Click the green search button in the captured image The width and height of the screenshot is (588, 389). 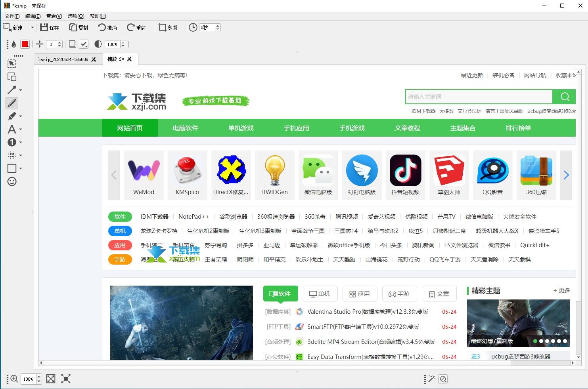tap(565, 96)
